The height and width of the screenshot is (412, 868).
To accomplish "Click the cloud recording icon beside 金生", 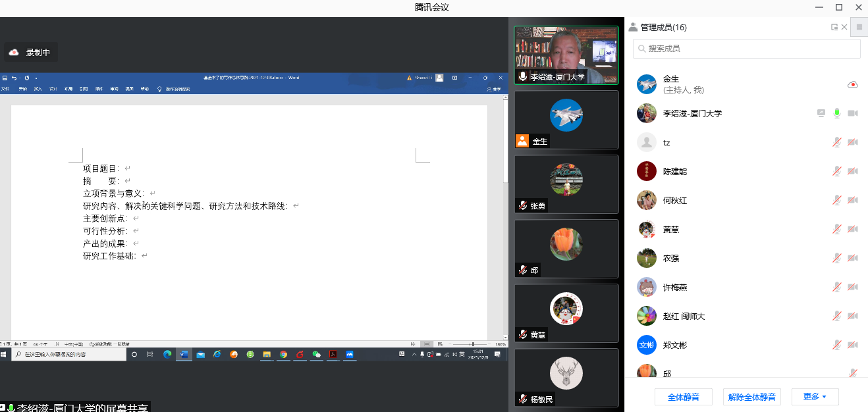I will [852, 85].
